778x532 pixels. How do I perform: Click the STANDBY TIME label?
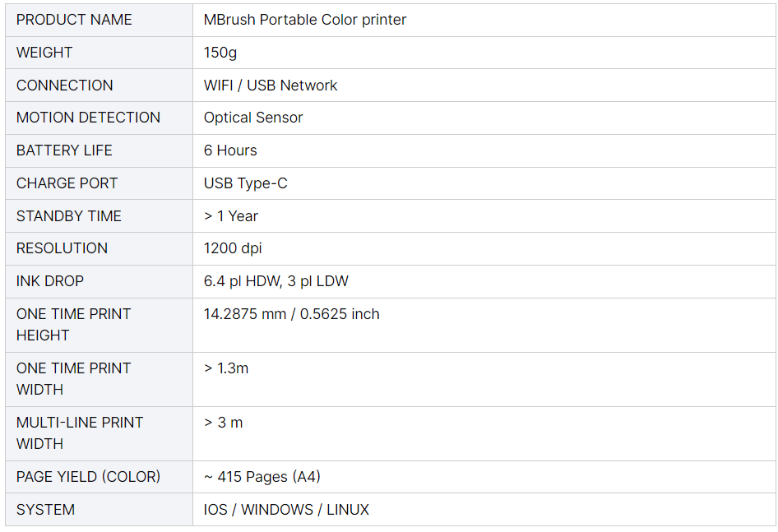click(x=68, y=216)
